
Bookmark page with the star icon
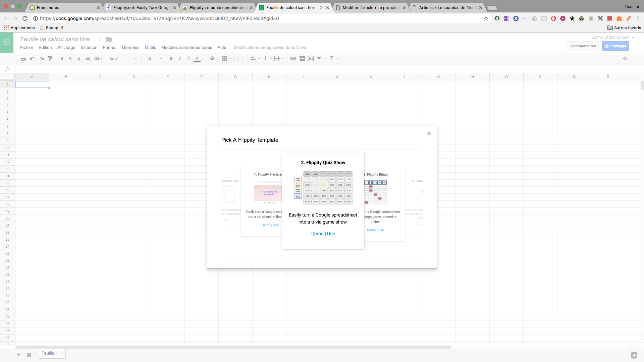(x=486, y=18)
